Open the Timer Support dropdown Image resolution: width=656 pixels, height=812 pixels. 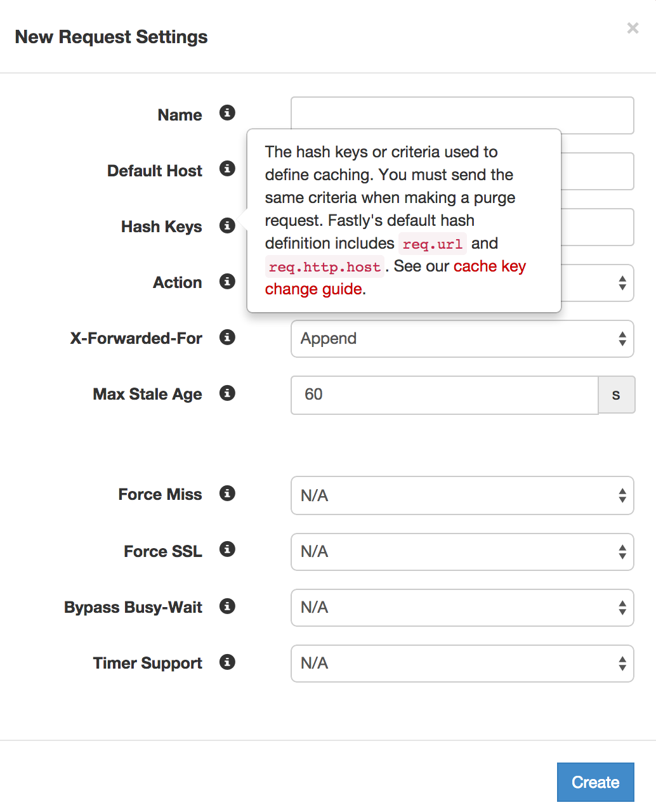(462, 663)
